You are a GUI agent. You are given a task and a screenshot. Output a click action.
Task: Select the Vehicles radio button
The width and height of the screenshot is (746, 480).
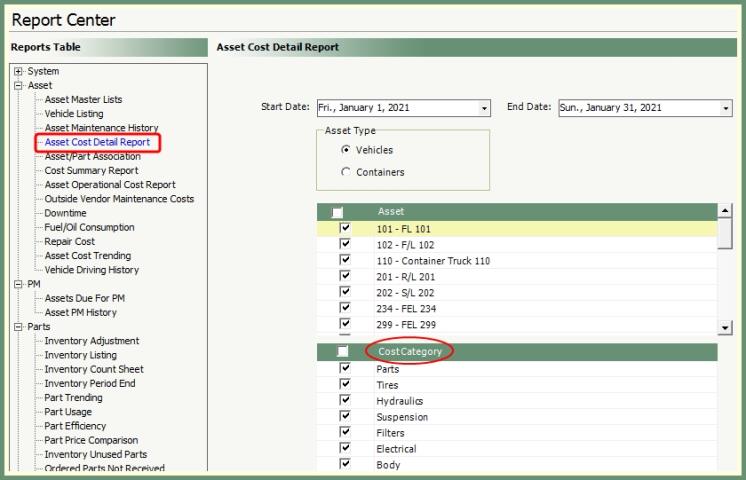[346, 150]
